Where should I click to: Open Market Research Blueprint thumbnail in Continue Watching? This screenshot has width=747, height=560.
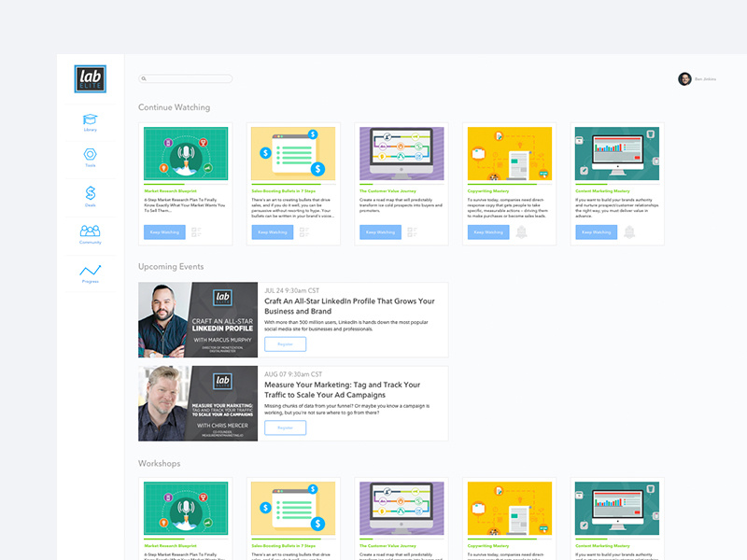point(186,153)
